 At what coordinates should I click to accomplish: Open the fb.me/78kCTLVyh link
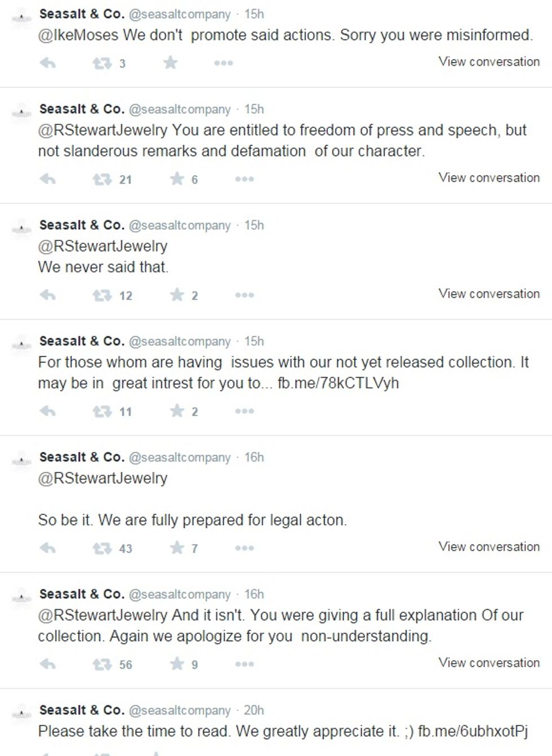tap(339, 383)
